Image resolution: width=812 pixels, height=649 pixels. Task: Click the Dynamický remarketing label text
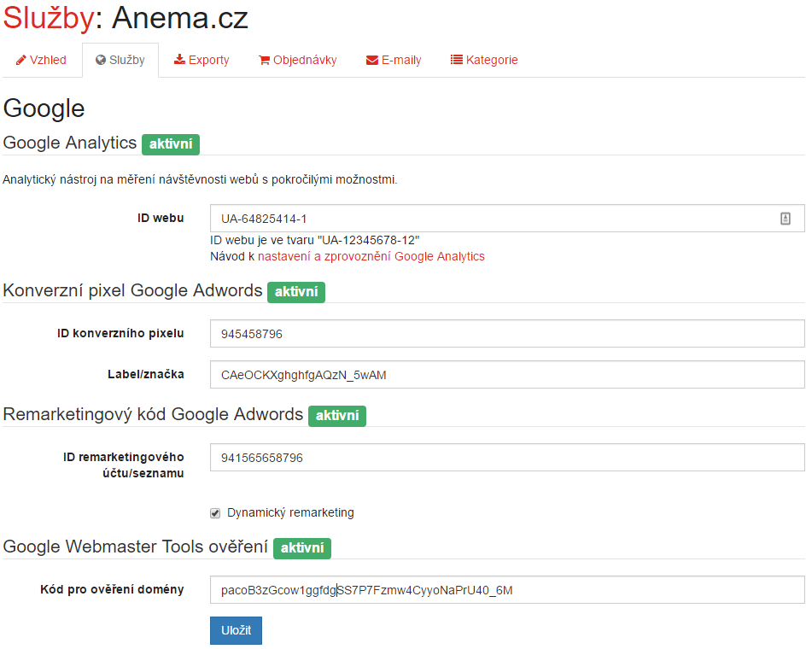coord(290,512)
